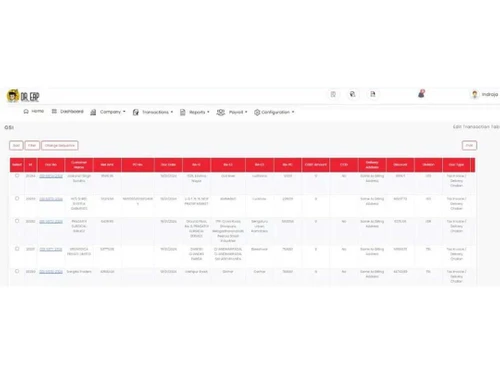Click the Delivery Address column header
The width and height of the screenshot is (500, 375).
tap(372, 165)
